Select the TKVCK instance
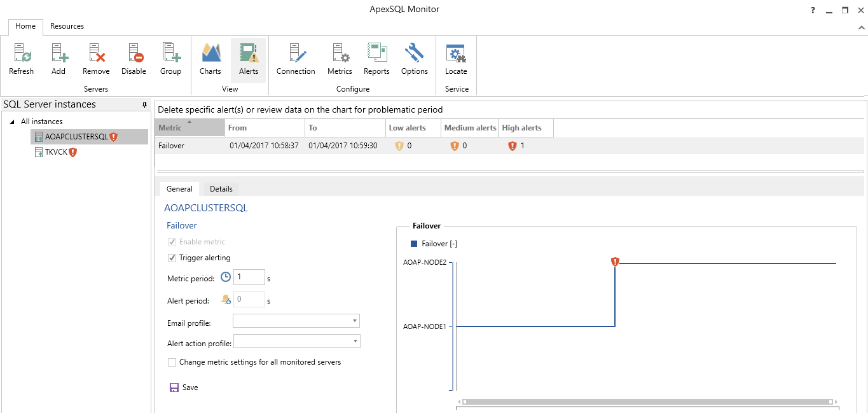 pyautogui.click(x=56, y=152)
